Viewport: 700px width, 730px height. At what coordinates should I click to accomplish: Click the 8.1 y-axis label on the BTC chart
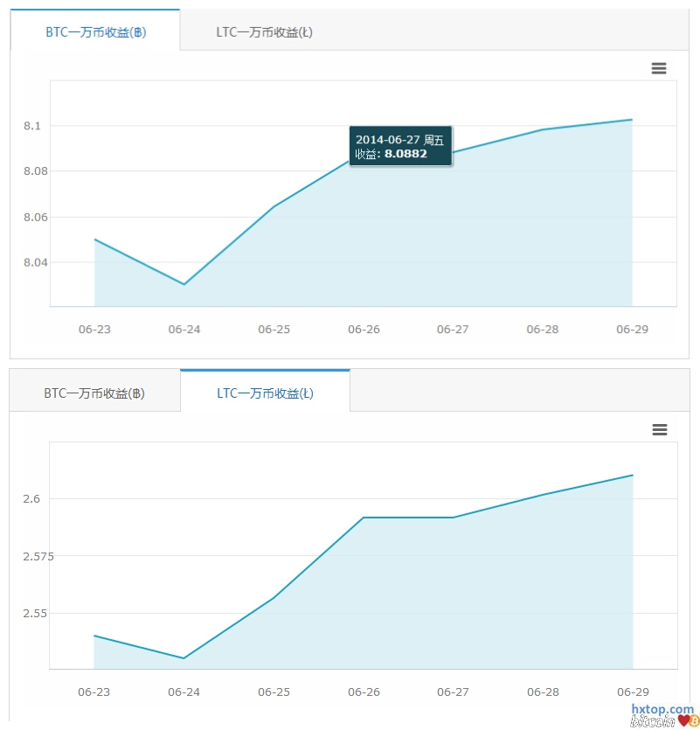32,126
